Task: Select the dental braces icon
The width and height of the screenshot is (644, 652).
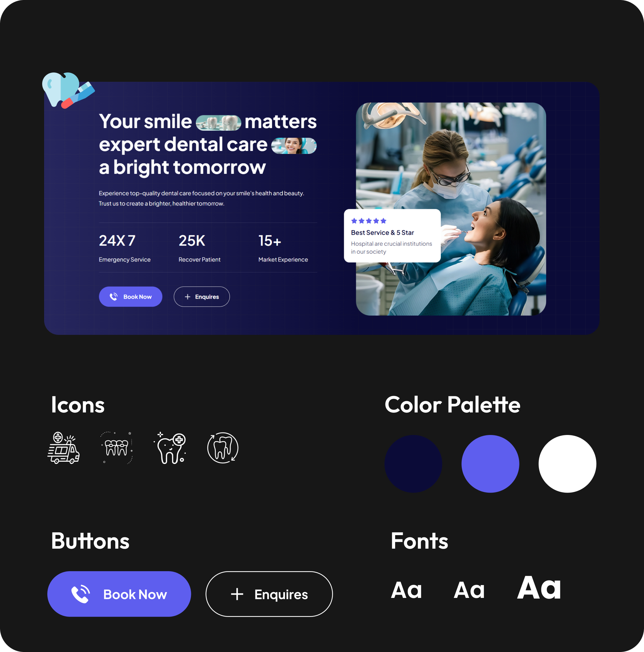Action: coord(117,448)
